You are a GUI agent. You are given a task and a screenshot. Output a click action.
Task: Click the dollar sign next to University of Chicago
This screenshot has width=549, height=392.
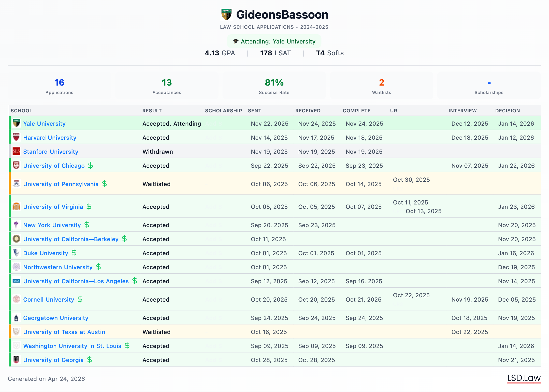tap(90, 165)
